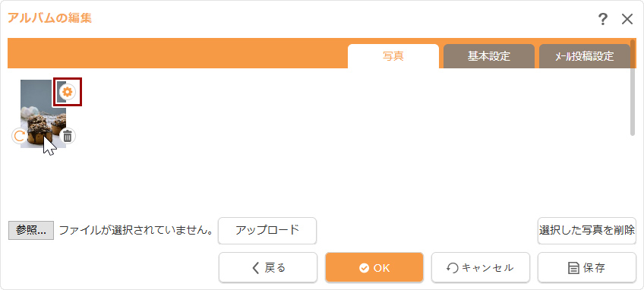Close the アルバムの編集 dialog with X
Viewport: 644px width, 290px height.
627,19
